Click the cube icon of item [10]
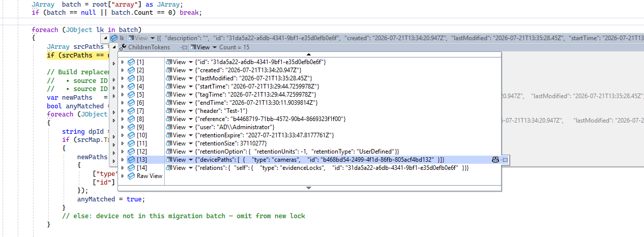Viewport: 644px width, 237px height. (131, 136)
